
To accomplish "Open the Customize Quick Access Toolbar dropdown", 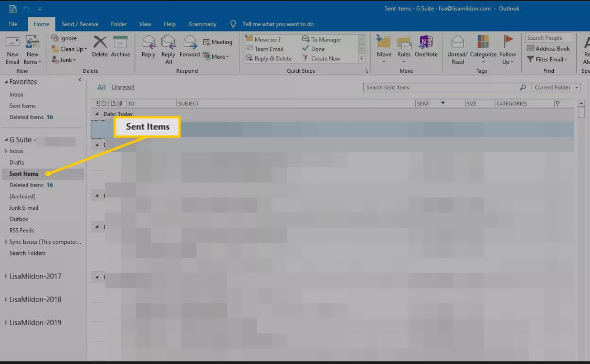I will [x=39, y=8].
